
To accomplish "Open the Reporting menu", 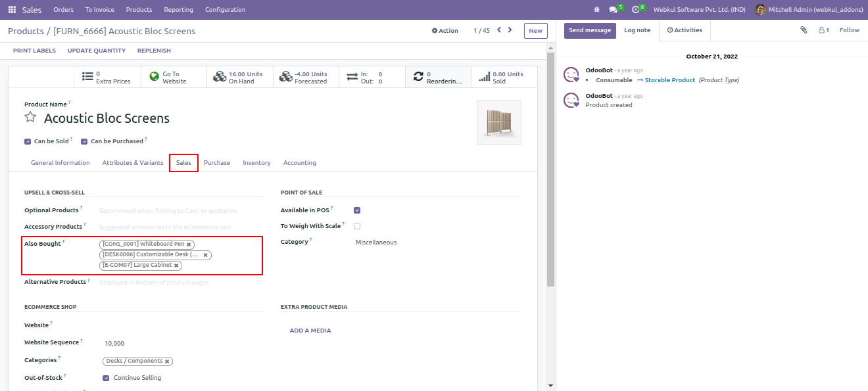I will (179, 10).
